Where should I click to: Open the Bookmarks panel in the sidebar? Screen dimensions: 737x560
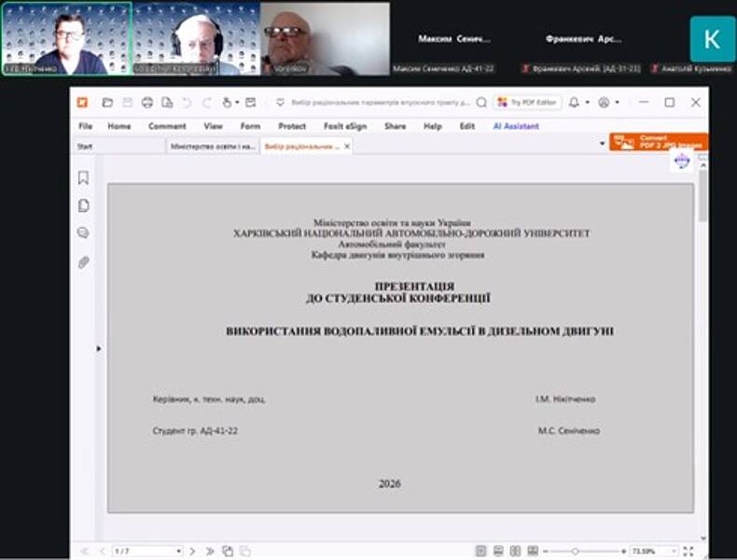coord(83,177)
